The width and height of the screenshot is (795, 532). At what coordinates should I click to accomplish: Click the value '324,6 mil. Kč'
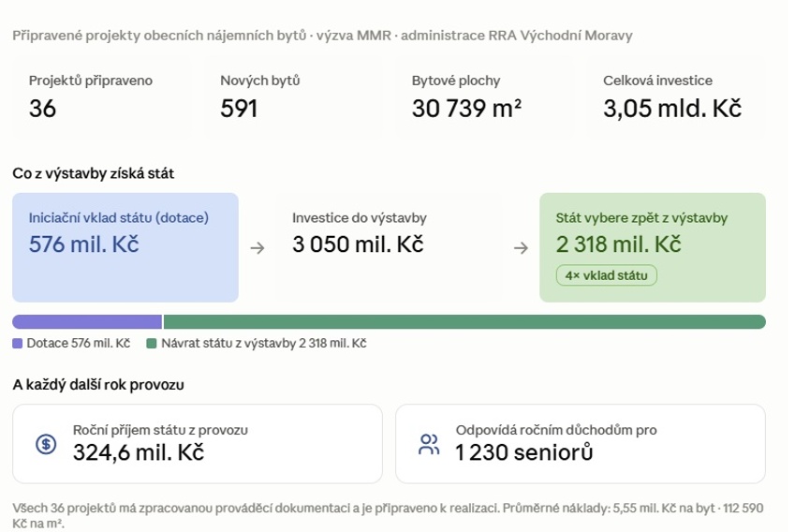(139, 452)
